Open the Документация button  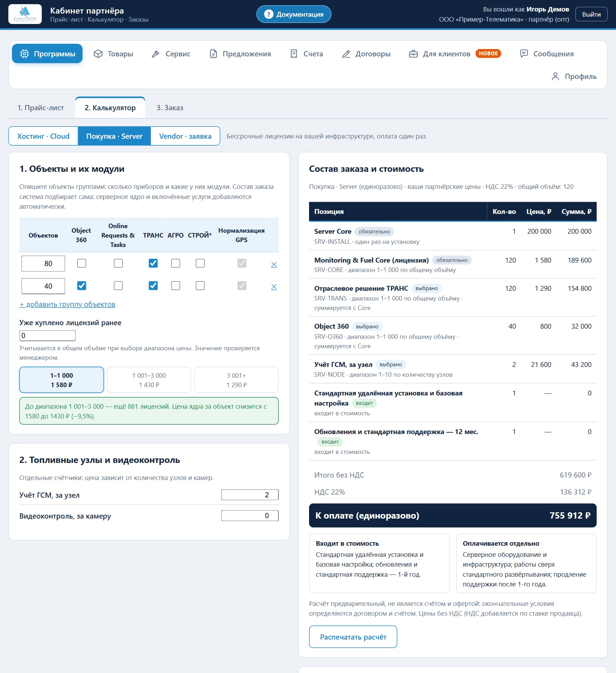[294, 14]
